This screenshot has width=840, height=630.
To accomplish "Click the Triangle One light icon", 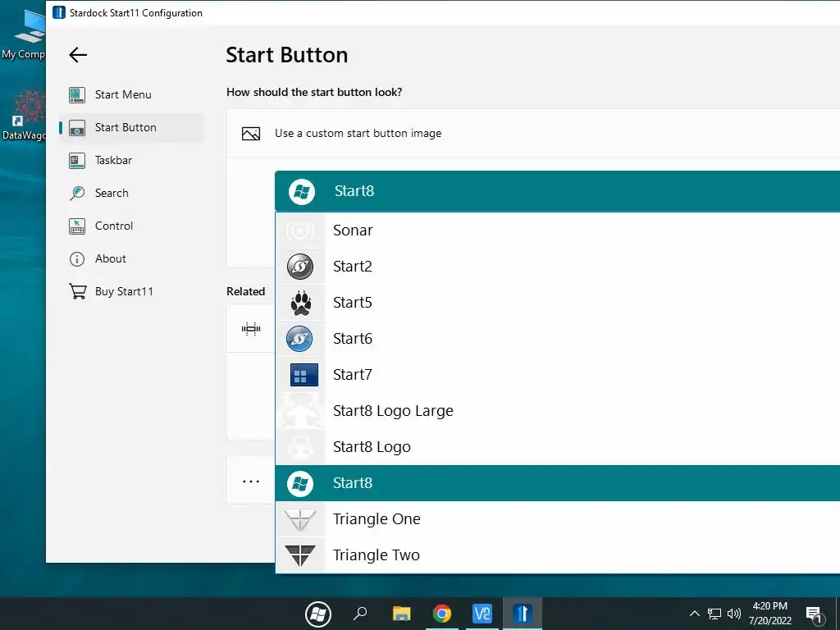I will [300, 519].
